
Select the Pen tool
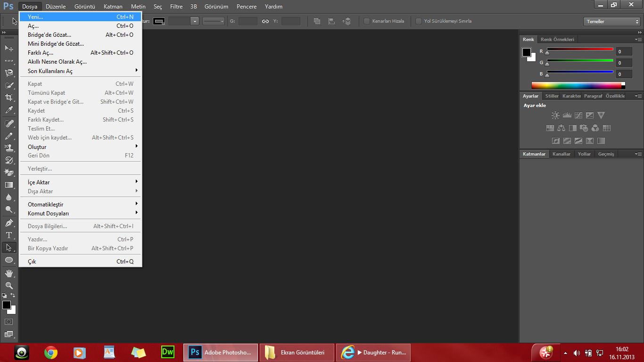[9, 222]
